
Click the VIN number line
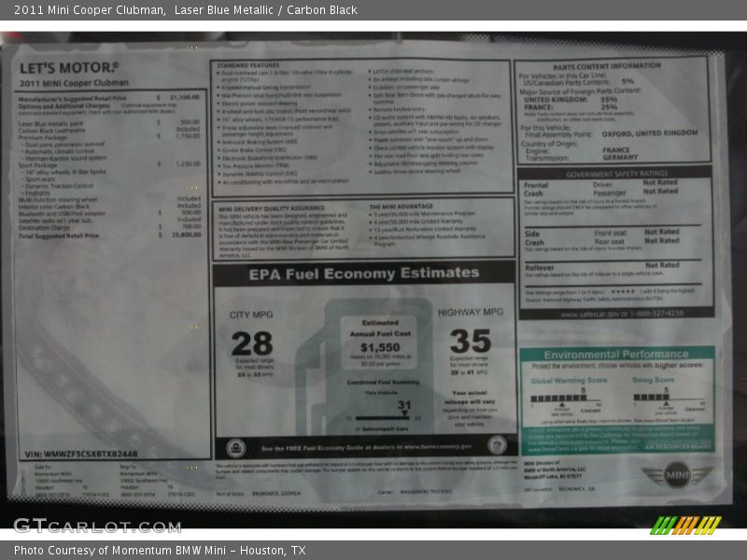(x=80, y=454)
